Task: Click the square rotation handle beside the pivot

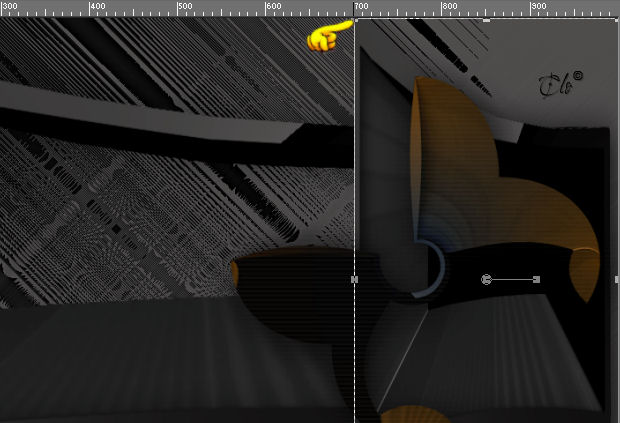Action: click(537, 279)
